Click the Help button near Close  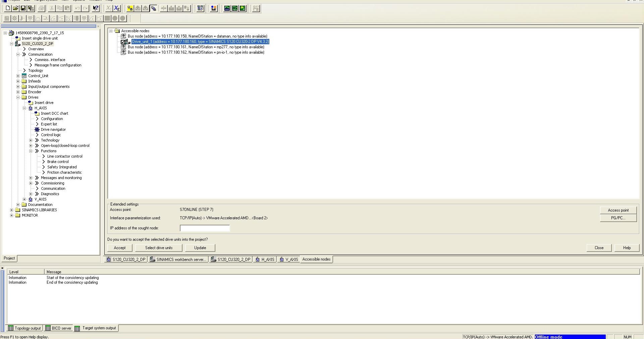(x=627, y=248)
